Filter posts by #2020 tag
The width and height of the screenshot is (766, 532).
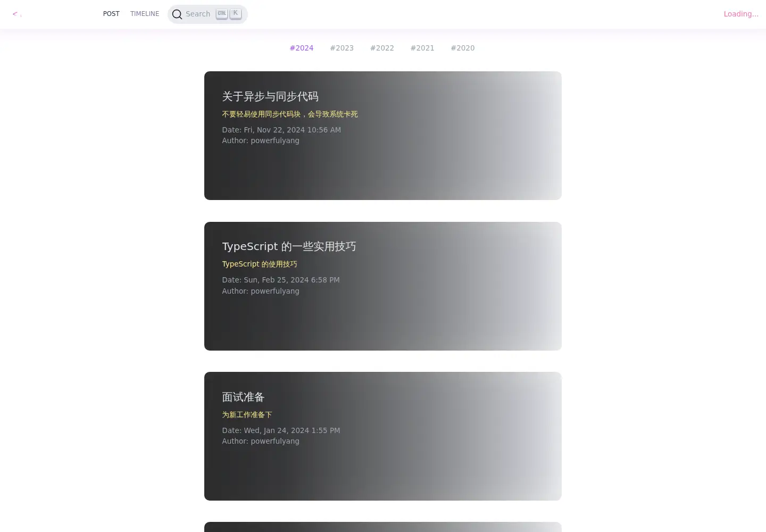(x=463, y=48)
